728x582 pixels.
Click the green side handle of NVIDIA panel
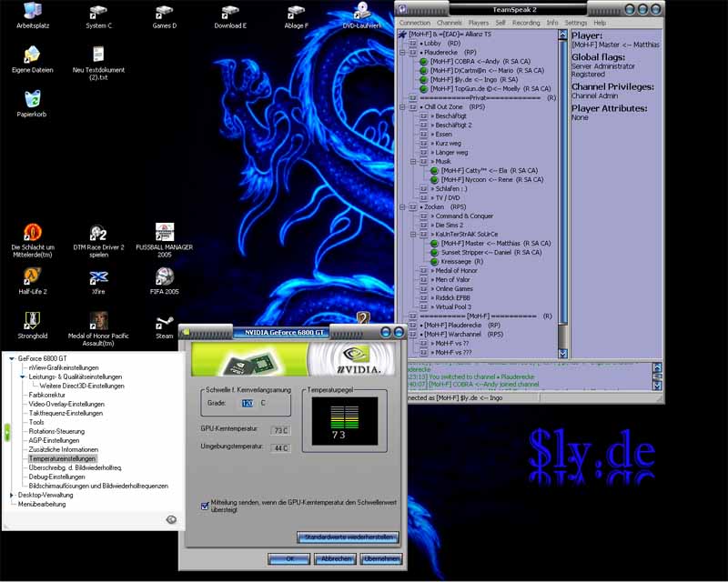point(6,432)
